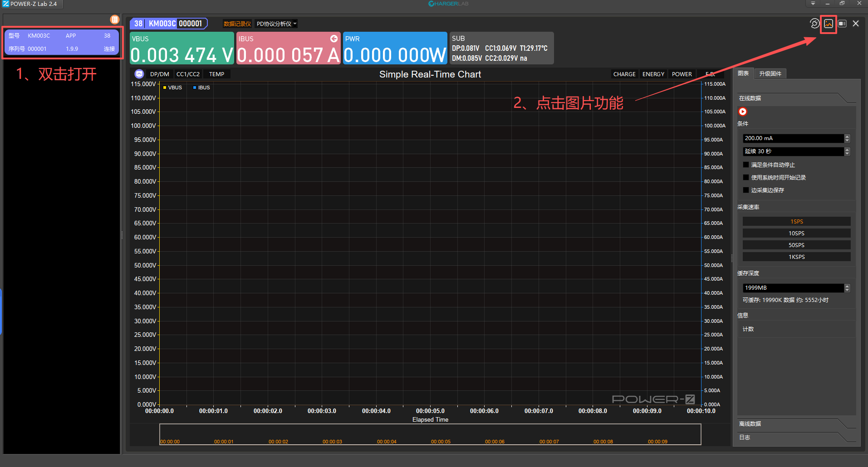
Task: Expand the 日志 section
Action: [745, 438]
